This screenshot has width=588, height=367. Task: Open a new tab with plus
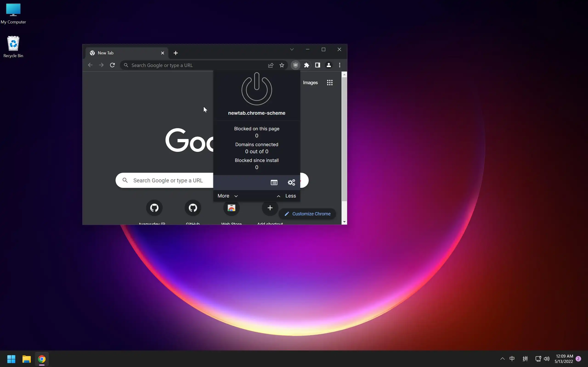click(x=176, y=53)
